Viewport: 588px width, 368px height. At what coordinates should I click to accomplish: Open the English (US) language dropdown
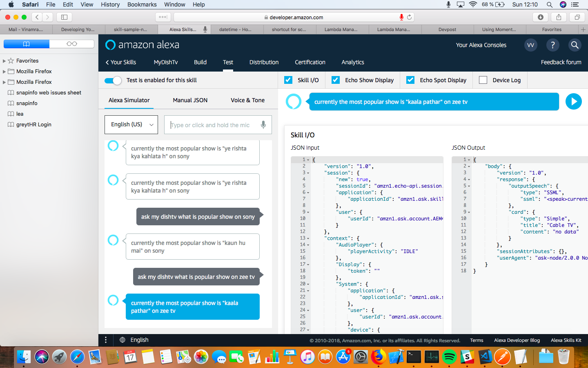tap(131, 124)
